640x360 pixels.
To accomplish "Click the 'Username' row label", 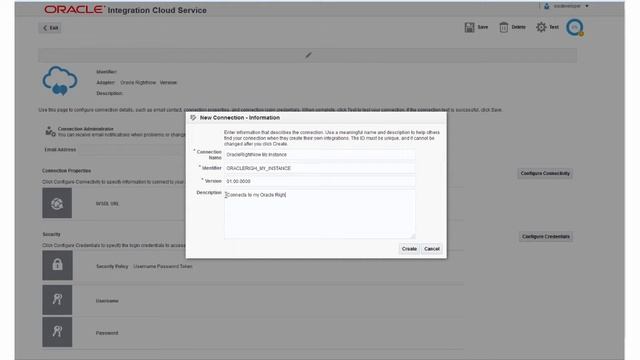I will click(107, 301).
